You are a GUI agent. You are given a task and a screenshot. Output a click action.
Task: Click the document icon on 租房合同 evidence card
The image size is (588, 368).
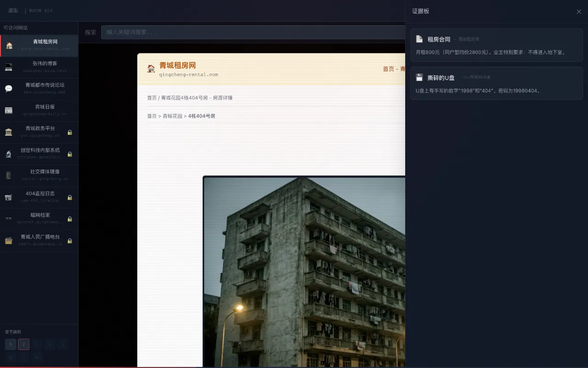419,39
